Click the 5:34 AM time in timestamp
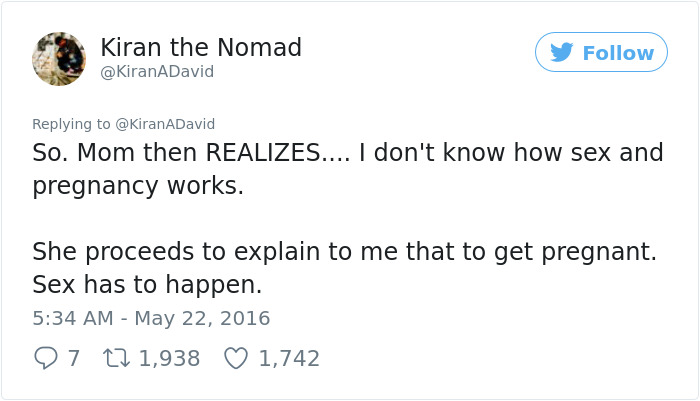The image size is (700, 401). 72,319
